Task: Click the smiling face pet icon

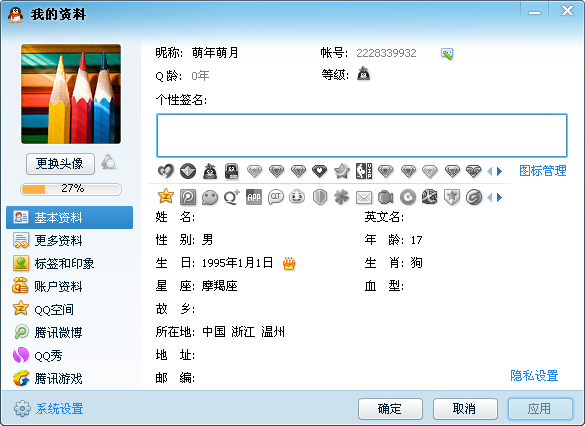Action: (x=297, y=197)
